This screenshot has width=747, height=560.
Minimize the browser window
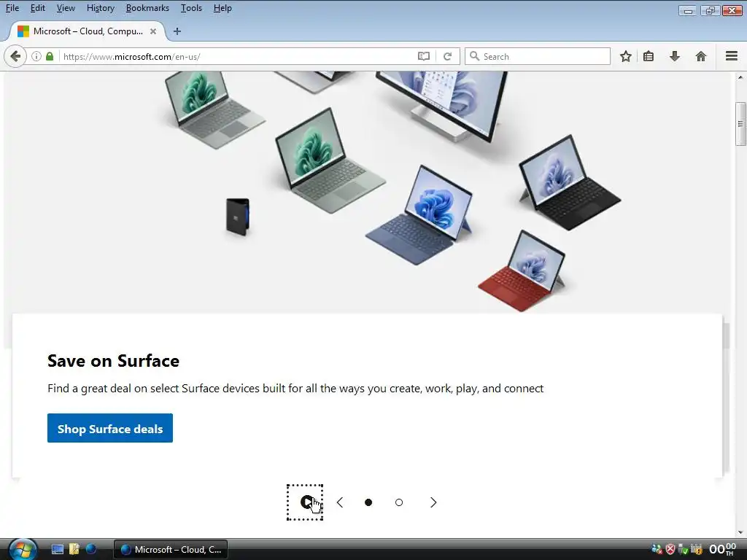tap(687, 10)
